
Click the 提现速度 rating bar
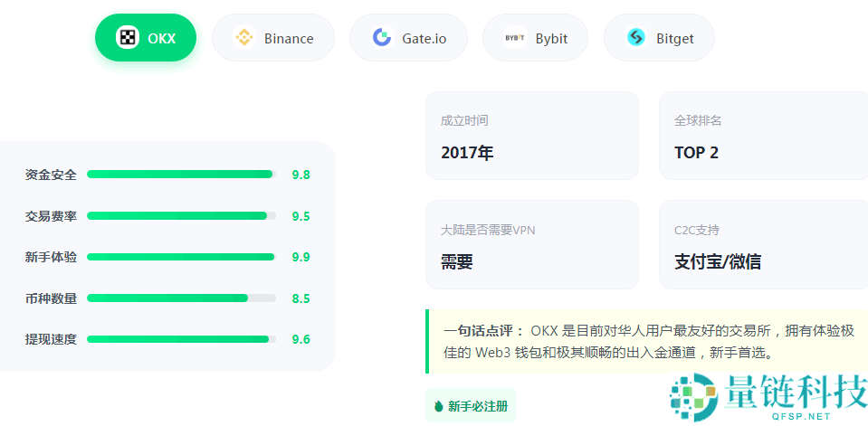[x=182, y=339]
